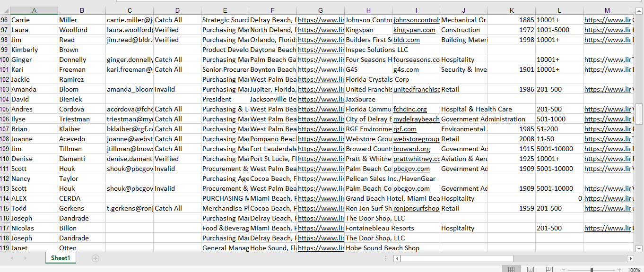Screen dimensions: 644x272
Task: Select column A by clicking its header
Action: click(34, 10)
